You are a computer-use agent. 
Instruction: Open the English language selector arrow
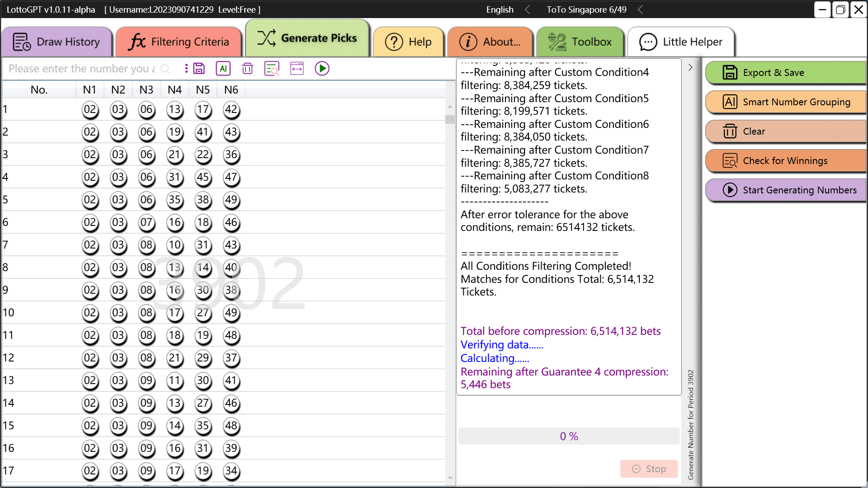[527, 9]
